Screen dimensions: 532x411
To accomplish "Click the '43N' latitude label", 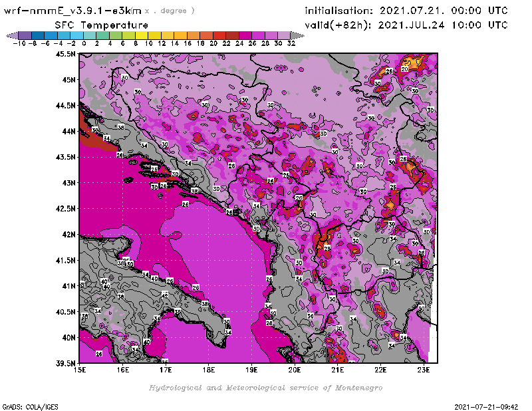I will [x=68, y=183].
